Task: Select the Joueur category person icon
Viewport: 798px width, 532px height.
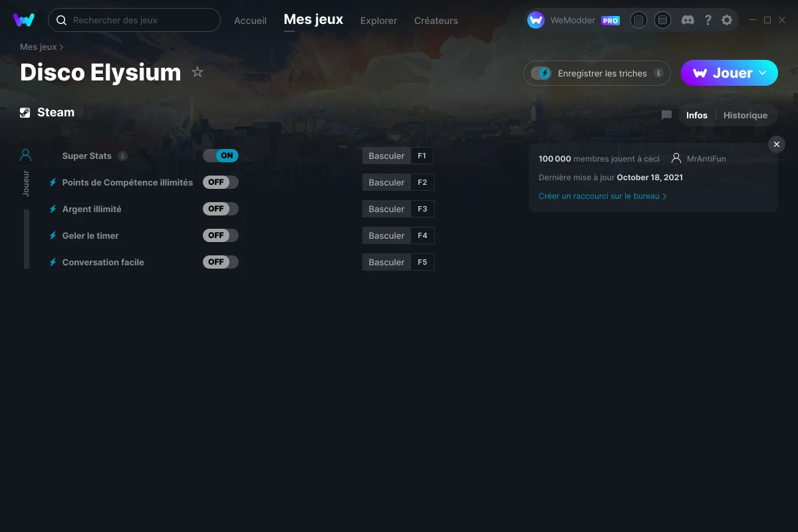Action: point(26,155)
